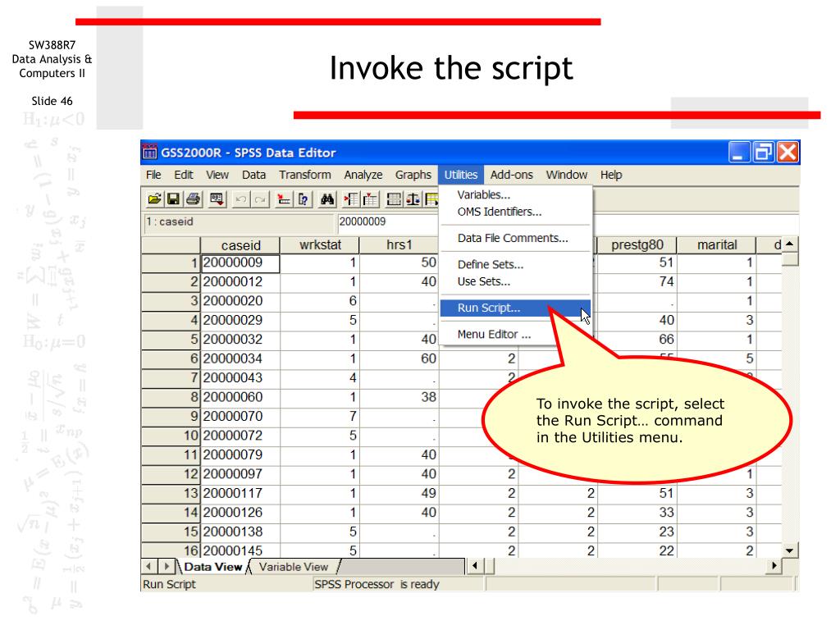Screen dimensions: 840x630
Task: Open the Add-ons menu
Action: pos(512,175)
